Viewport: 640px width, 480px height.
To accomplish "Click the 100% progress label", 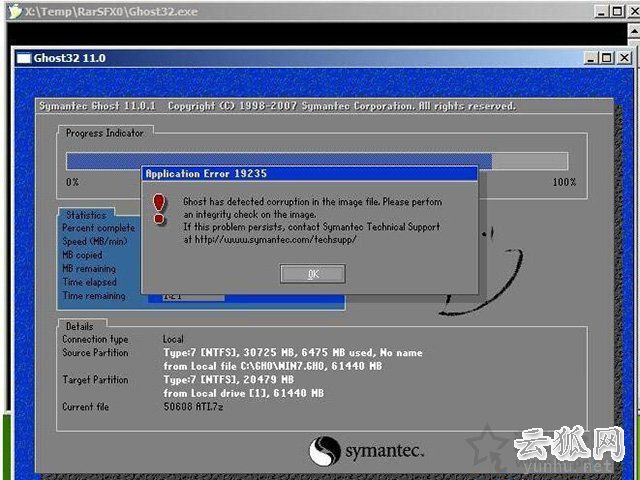I will (x=564, y=182).
